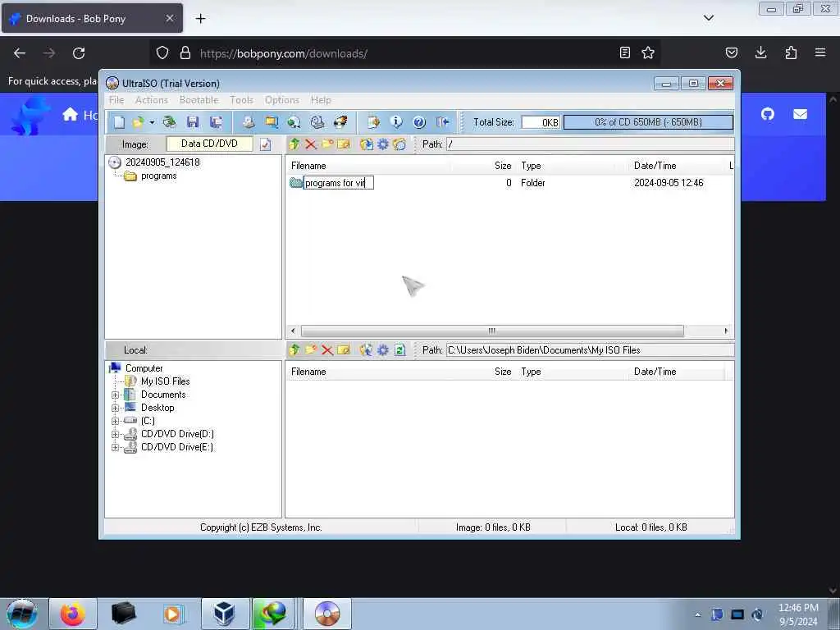Viewport: 840px width, 630px height.
Task: Click the Make CD/DVD image icon
Action: (x=248, y=122)
